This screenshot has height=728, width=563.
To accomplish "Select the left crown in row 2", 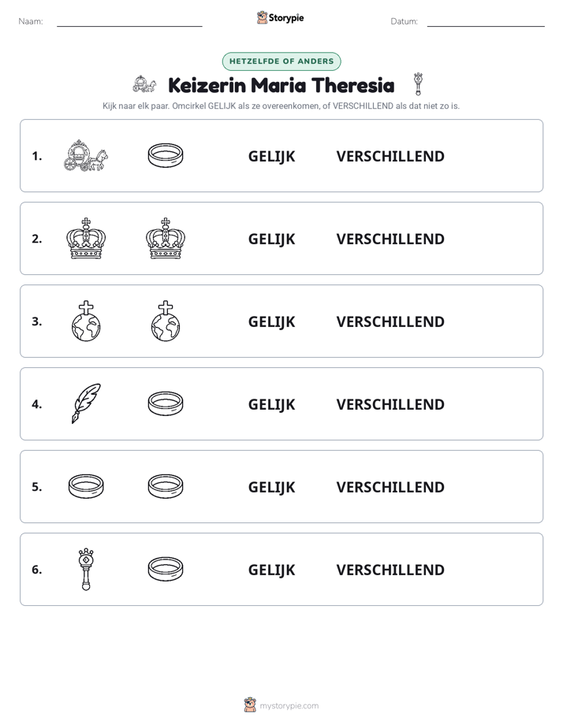I will [x=86, y=238].
